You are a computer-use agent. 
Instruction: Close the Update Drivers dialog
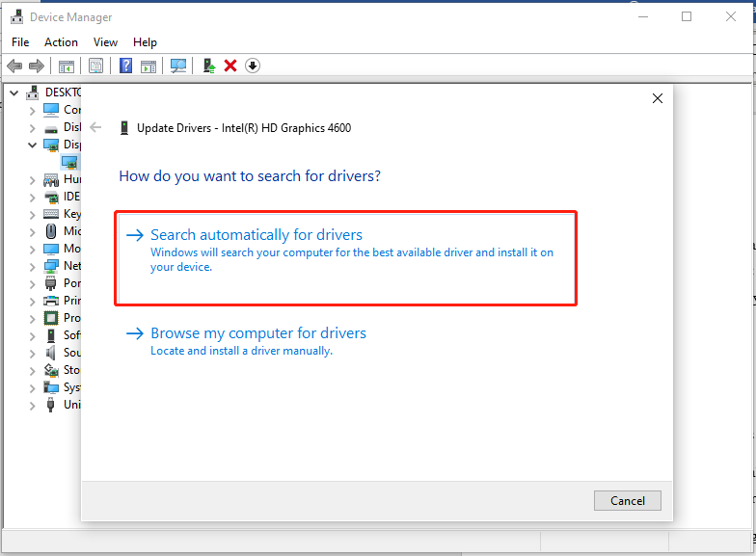click(x=658, y=98)
